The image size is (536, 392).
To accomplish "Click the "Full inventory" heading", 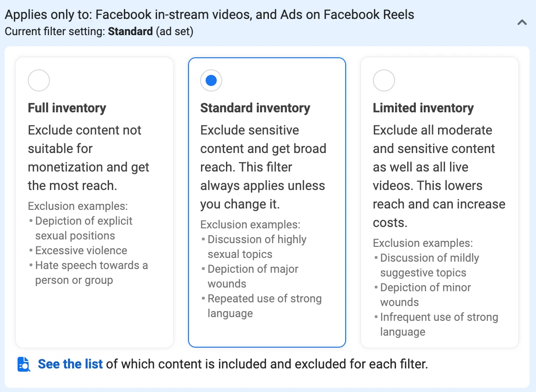I will point(67,108).
